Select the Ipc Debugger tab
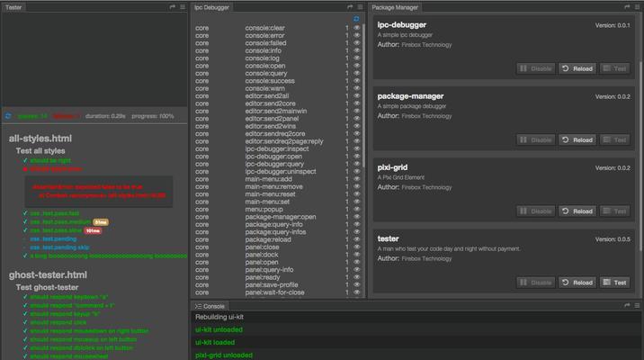This screenshot has height=360, width=644. [x=211, y=7]
